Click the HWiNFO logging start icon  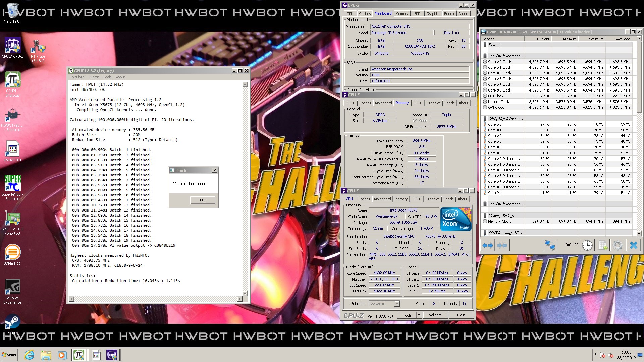tap(602, 245)
